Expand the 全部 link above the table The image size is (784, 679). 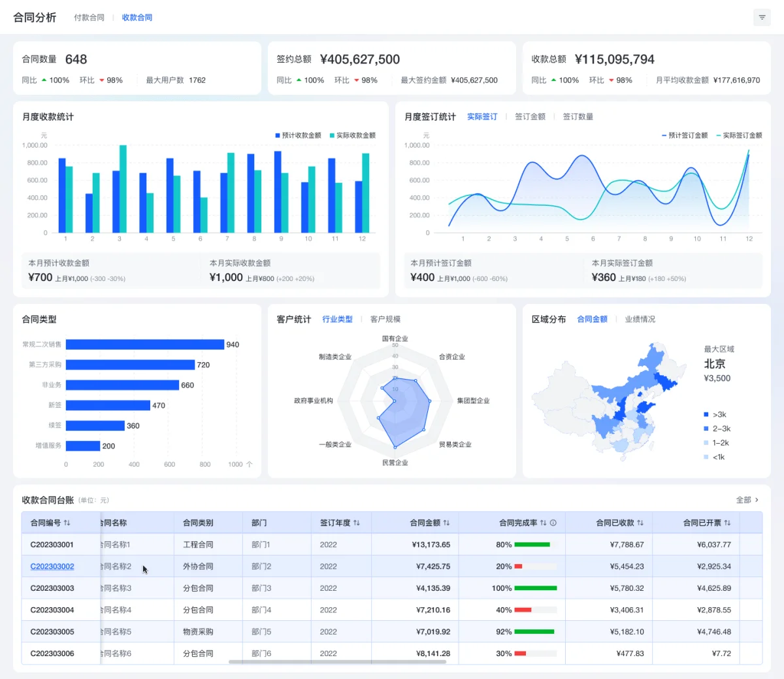[x=747, y=500]
